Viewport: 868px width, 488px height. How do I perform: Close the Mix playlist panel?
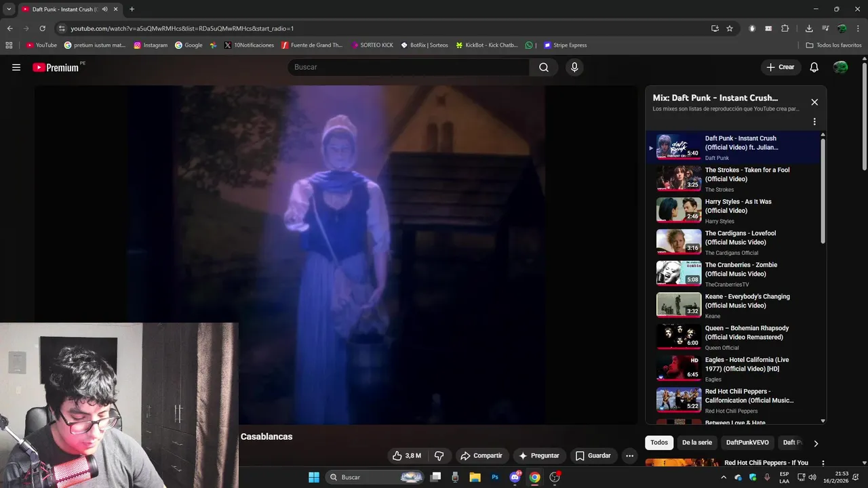814,102
